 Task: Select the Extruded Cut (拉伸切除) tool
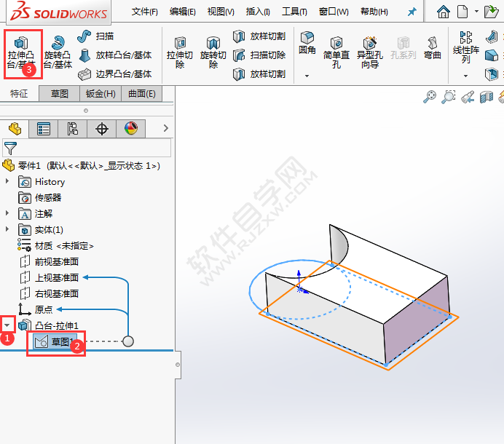(x=180, y=53)
